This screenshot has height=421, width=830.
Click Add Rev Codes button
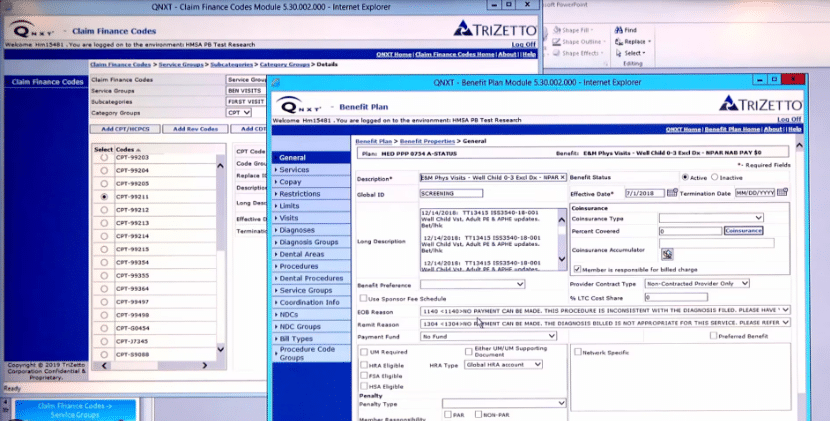pos(195,129)
